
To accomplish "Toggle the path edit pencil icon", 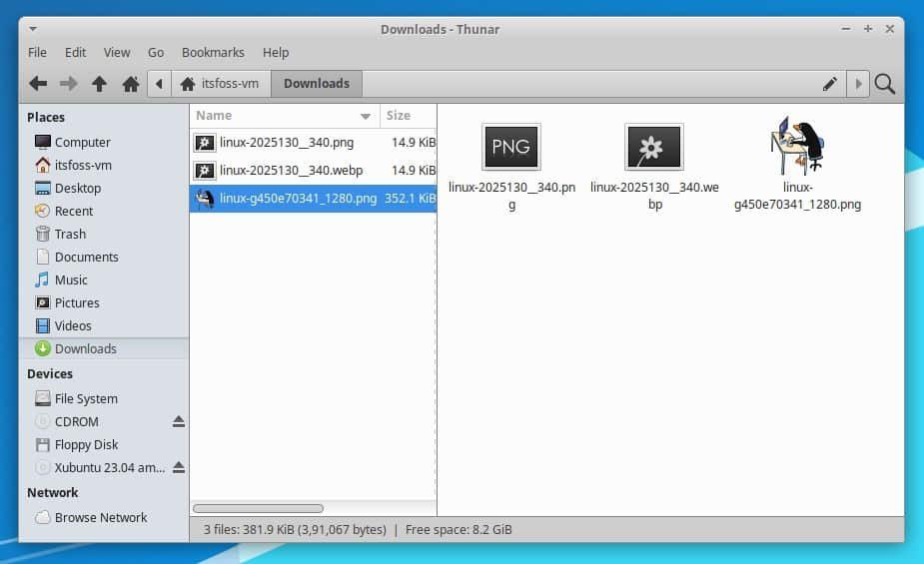I will tap(829, 84).
